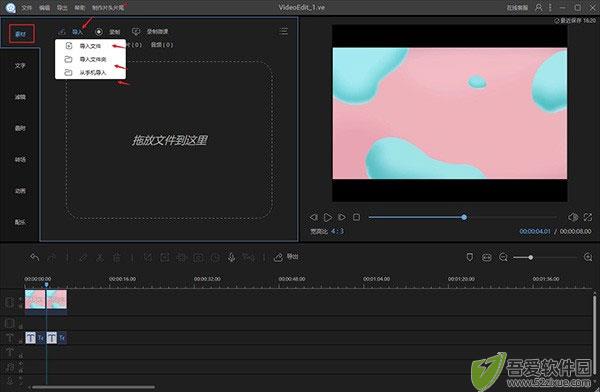Click the Export button in timeline toolbar
Image resolution: width=600 pixels, height=392 pixels.
(286, 257)
